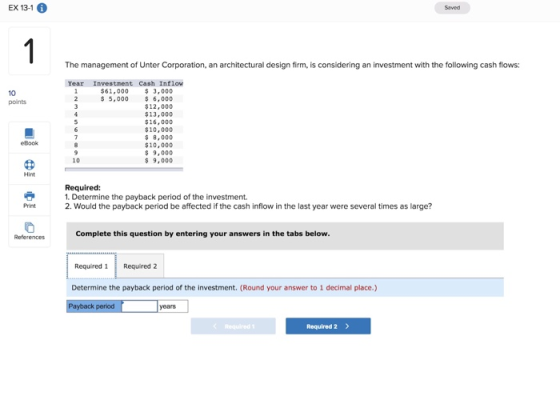Click the Payback period input field

coord(139,306)
